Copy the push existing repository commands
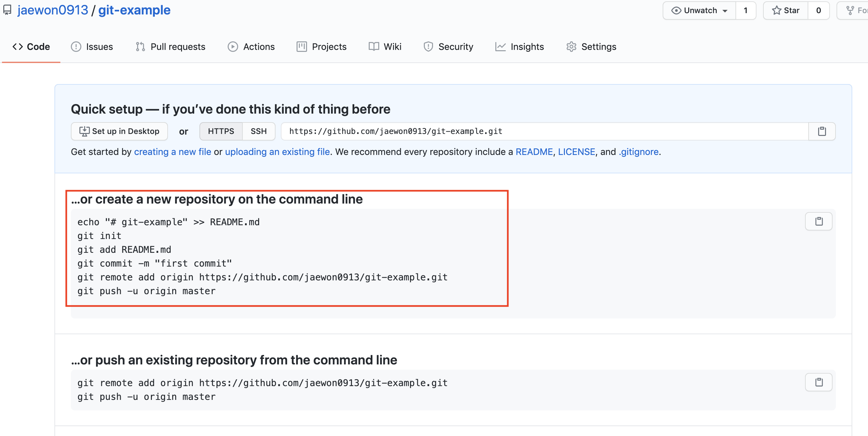Viewport: 868px width, 436px height. (x=818, y=382)
